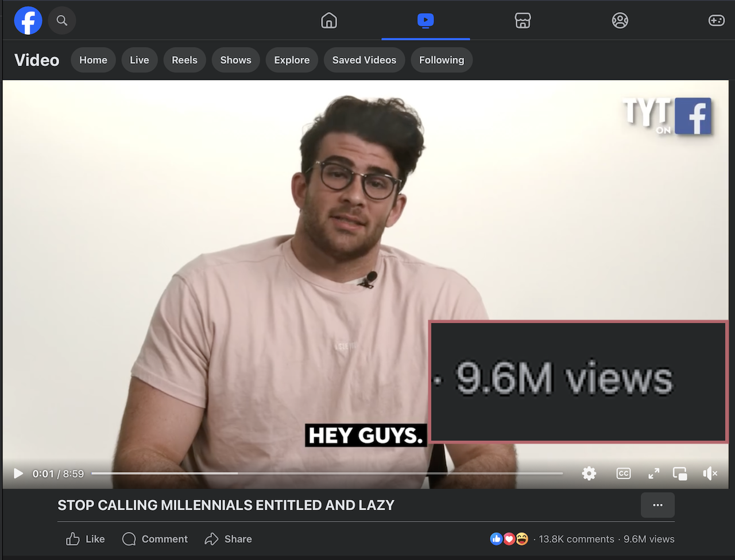The width and height of the screenshot is (735, 560).
Task: Like the video
Action: click(86, 539)
